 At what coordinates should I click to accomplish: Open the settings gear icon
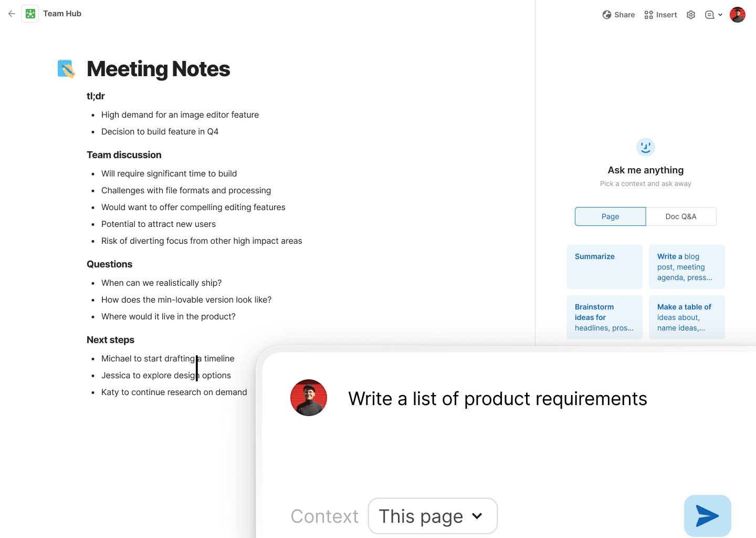coord(691,15)
